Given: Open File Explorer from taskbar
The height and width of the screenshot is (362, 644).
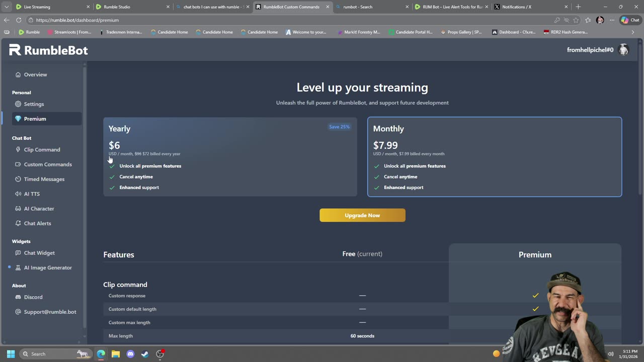Looking at the screenshot, I should point(116,354).
